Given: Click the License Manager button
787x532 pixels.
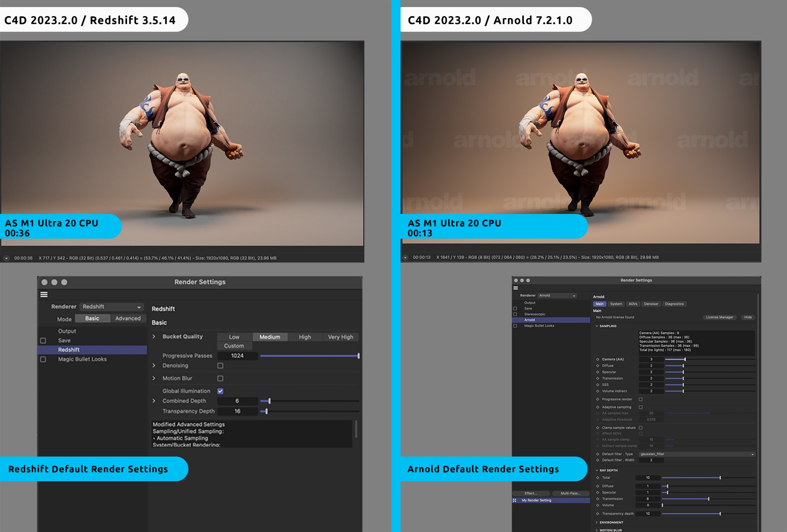Looking at the screenshot, I should pyautogui.click(x=719, y=317).
